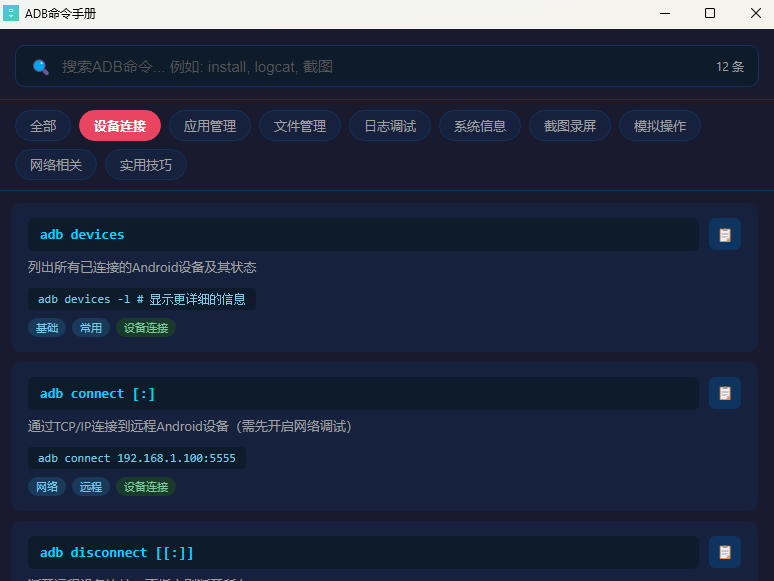Copy the adb devices command
774x581 pixels.
[725, 234]
